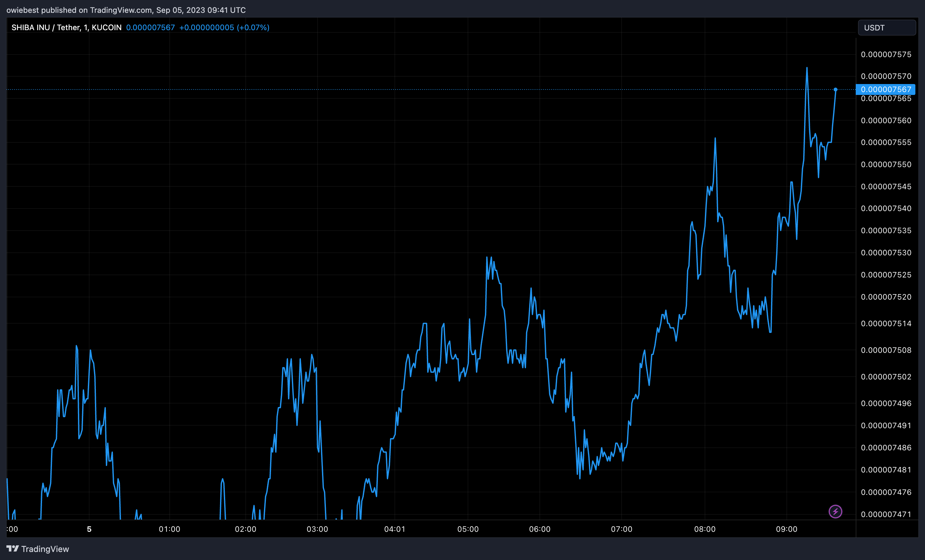This screenshot has width=925, height=560.
Task: Click the 0.000007520 price axis label
Action: 886,297
